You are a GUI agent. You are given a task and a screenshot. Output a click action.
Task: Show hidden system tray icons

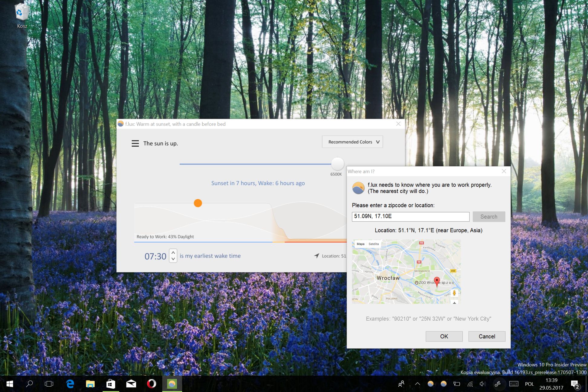(417, 384)
